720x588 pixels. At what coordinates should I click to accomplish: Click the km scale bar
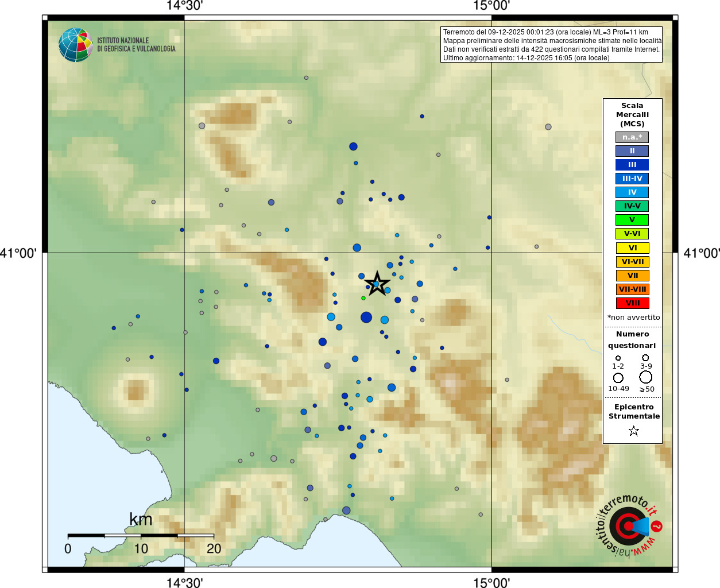point(141,536)
